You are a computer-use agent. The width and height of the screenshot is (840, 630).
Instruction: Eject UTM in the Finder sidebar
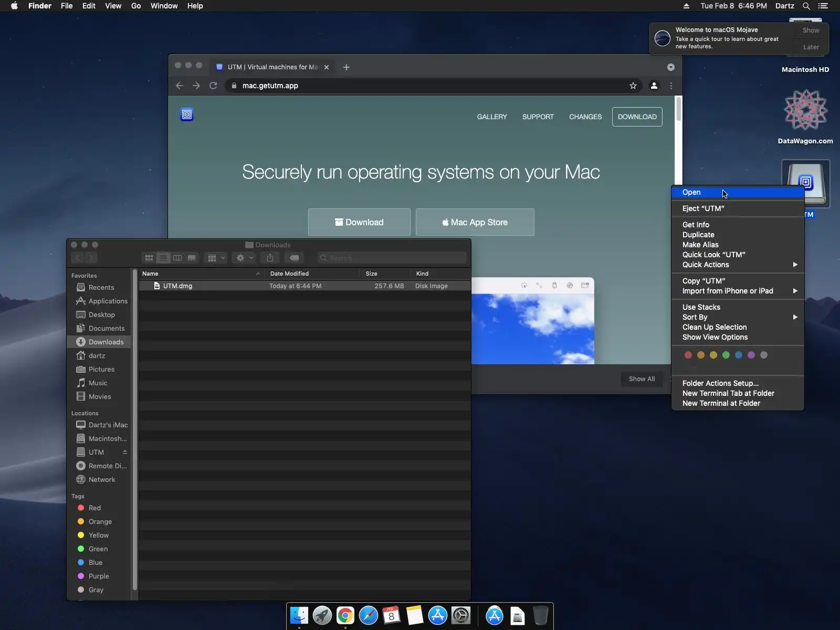pyautogui.click(x=125, y=452)
